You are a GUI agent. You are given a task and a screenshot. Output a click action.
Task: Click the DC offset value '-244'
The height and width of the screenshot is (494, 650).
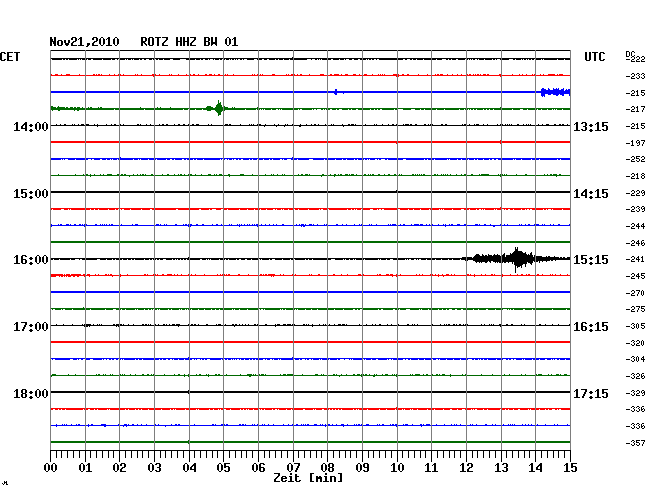tap(635, 226)
